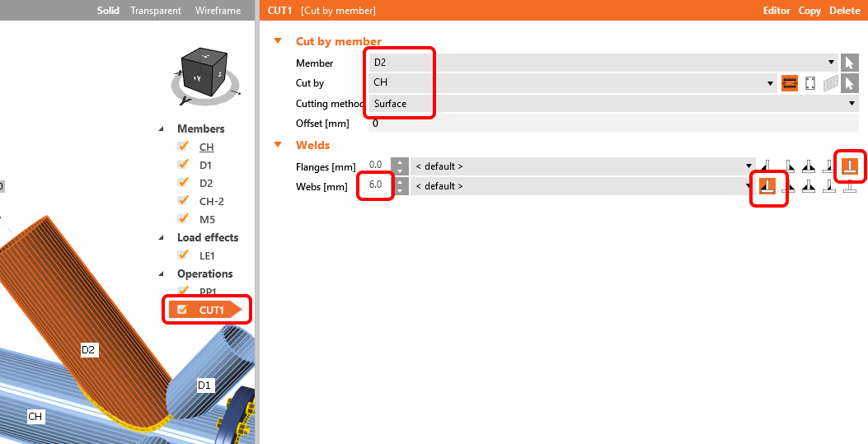Select D2 member name in tree

(206, 184)
